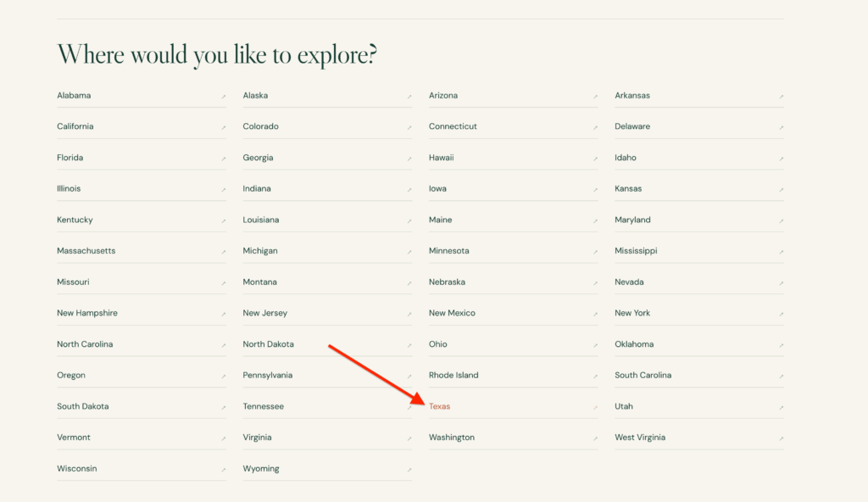Open the South Dakota link
Viewport: 868px width, 502px height.
[x=83, y=406]
